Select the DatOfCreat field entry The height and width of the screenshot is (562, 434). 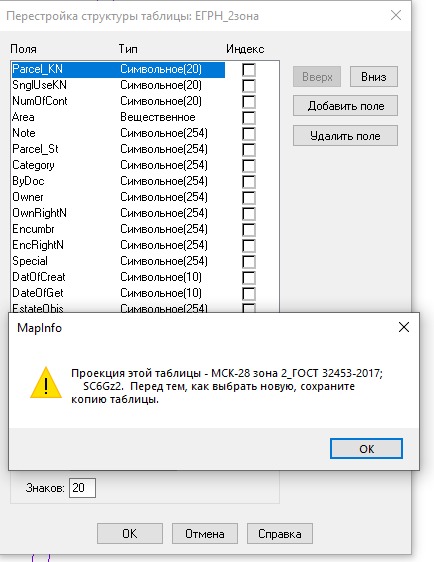tap(118, 277)
